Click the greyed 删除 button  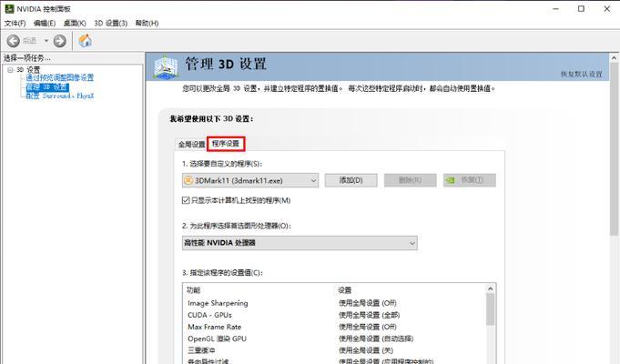click(x=410, y=180)
